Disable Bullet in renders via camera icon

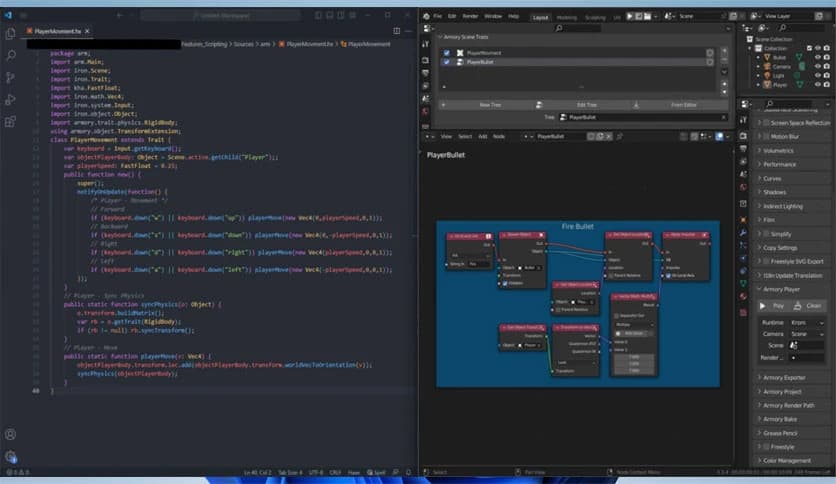click(826, 57)
